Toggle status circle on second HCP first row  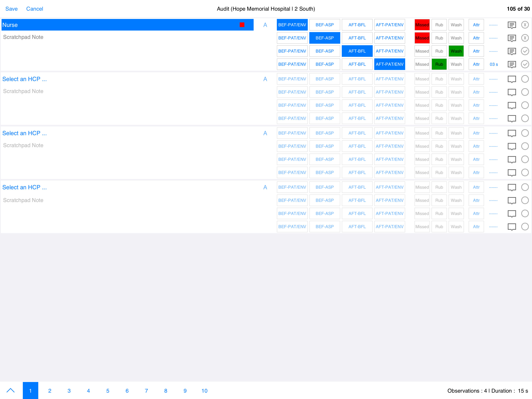(525, 79)
